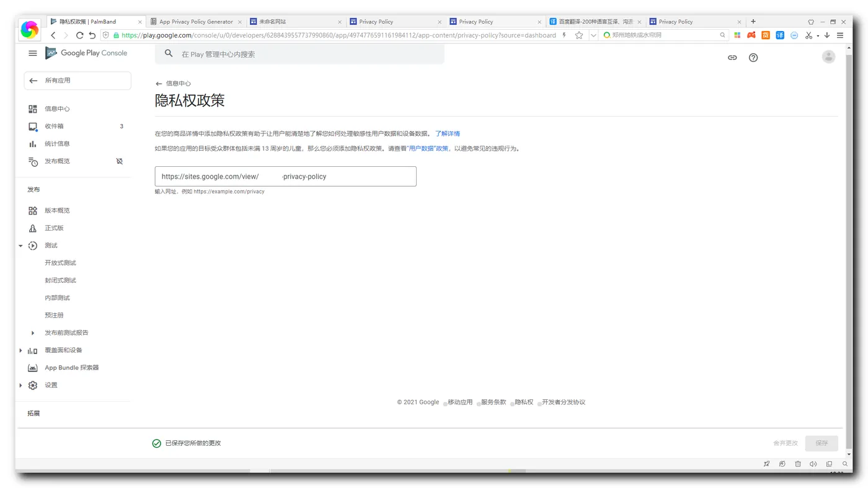This screenshot has width=868, height=488.
Task: Go back to 所有应用 list
Action: pos(77,81)
